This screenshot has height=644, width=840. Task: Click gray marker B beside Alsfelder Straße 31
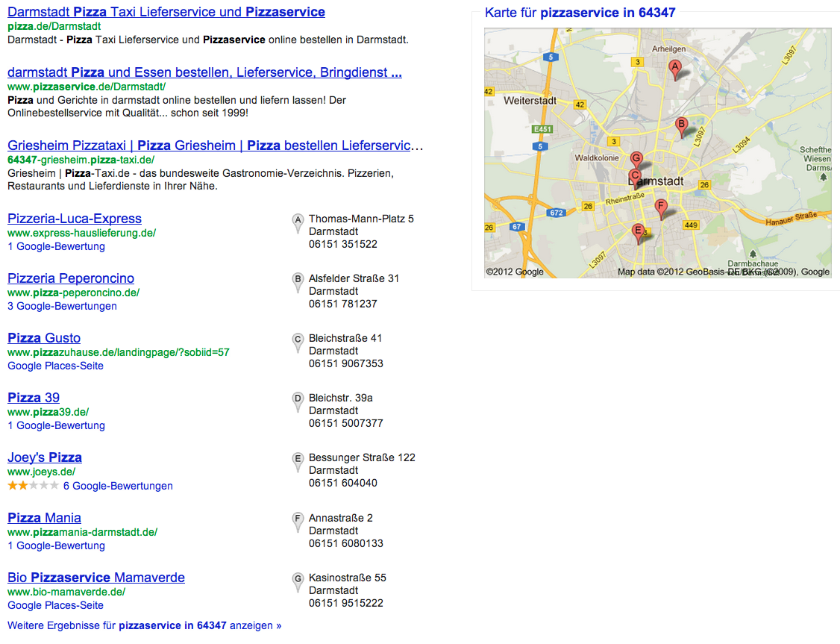pos(298,281)
